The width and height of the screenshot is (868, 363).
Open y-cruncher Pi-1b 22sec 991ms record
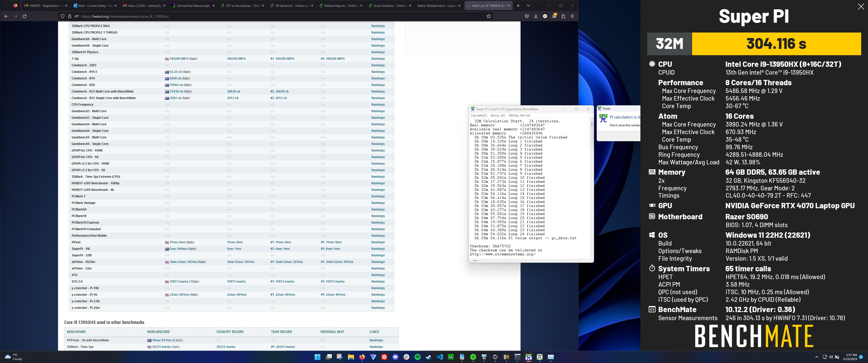click(179, 295)
